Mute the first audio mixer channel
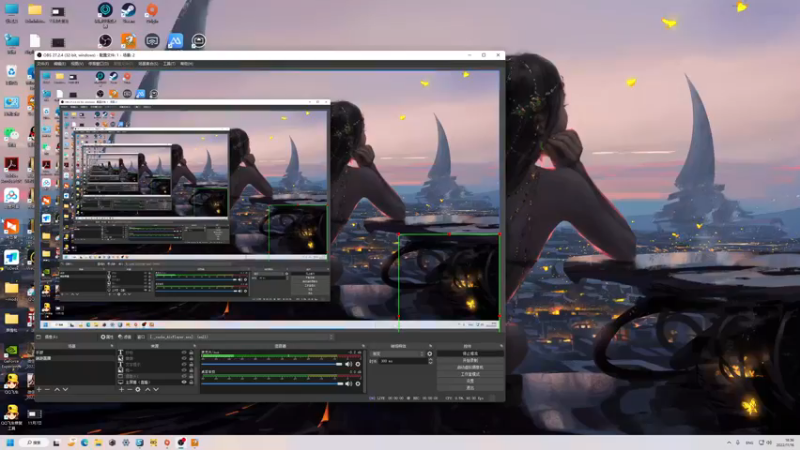This screenshot has height=450, width=800. 348,364
